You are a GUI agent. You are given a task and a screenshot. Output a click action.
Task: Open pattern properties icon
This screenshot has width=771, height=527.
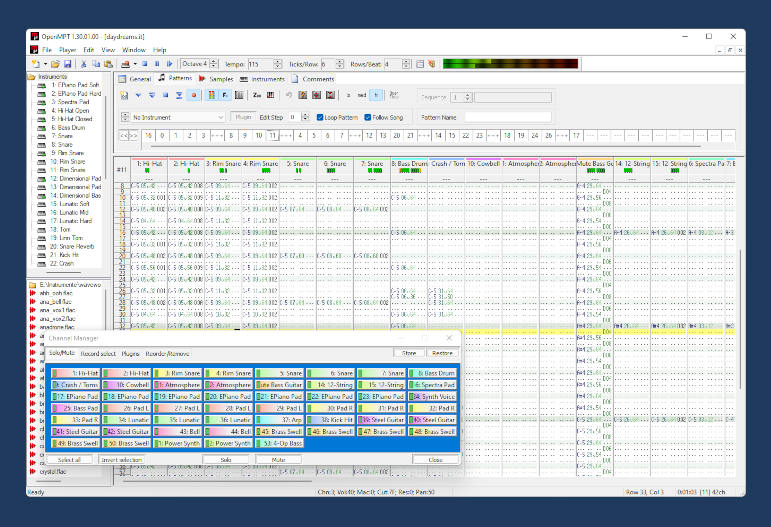[302, 95]
